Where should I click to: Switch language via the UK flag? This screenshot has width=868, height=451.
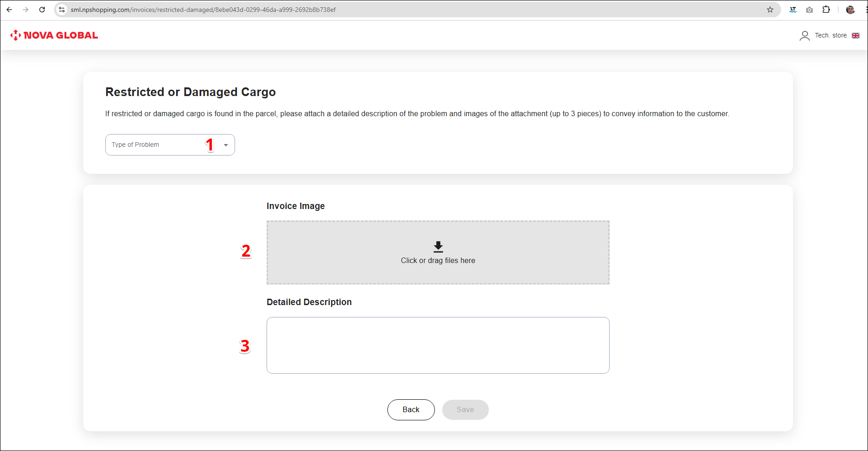(856, 36)
